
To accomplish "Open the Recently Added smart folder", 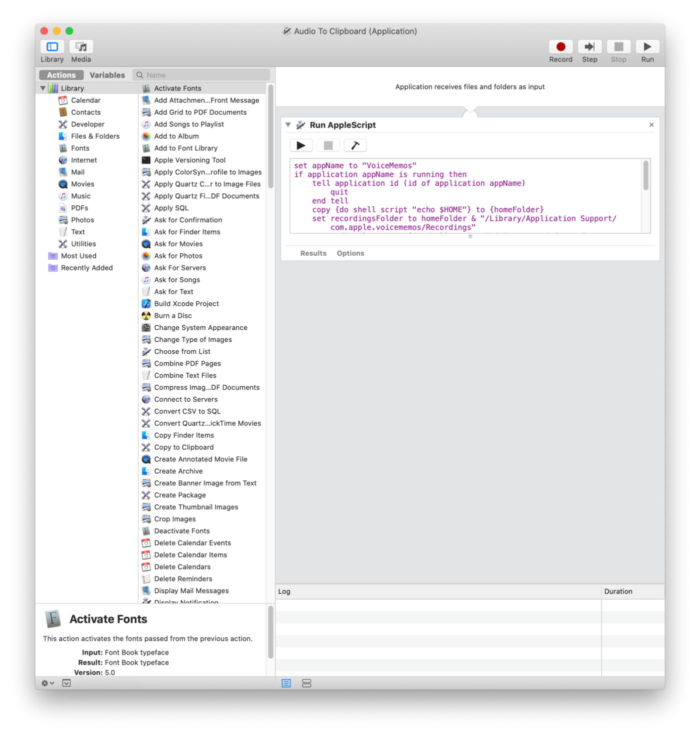I will [x=86, y=268].
